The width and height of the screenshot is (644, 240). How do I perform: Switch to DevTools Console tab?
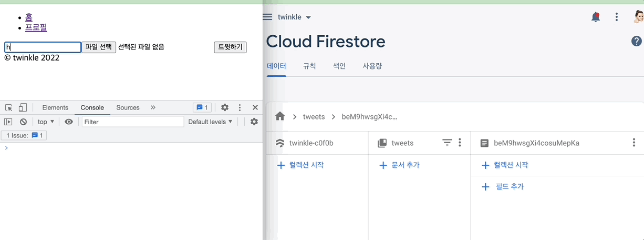click(x=92, y=107)
